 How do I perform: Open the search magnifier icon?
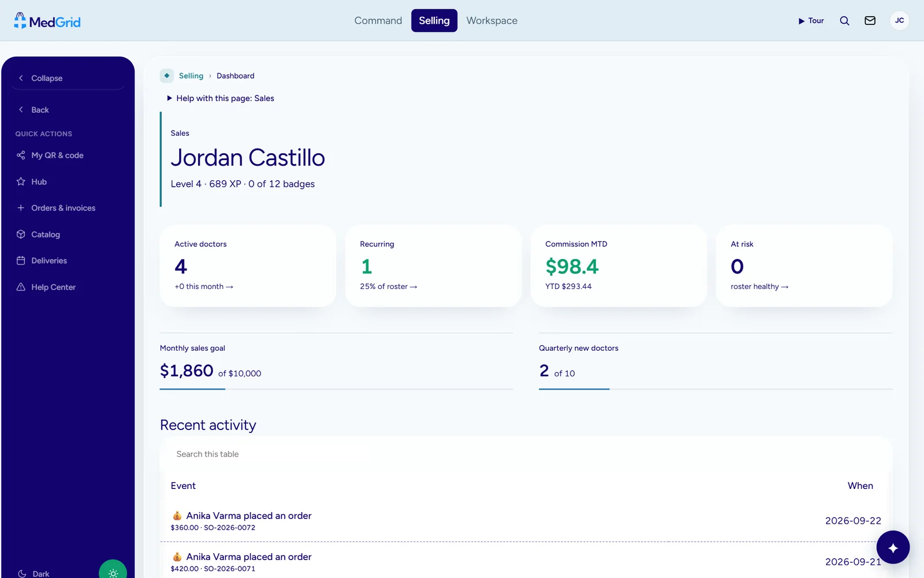tap(844, 21)
